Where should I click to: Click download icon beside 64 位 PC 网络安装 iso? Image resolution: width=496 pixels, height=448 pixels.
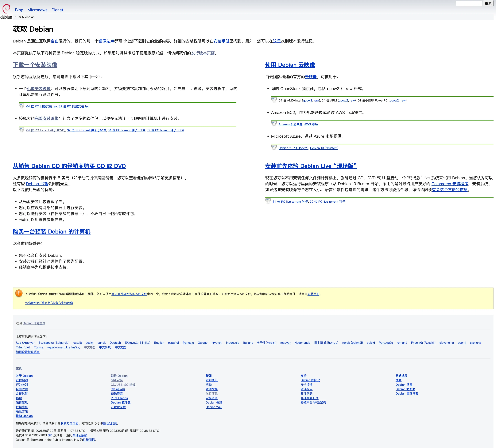pyautogui.click(x=22, y=106)
